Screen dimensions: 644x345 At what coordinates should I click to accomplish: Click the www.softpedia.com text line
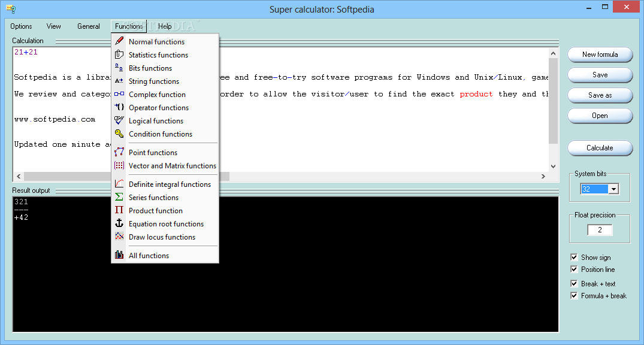[x=55, y=120]
